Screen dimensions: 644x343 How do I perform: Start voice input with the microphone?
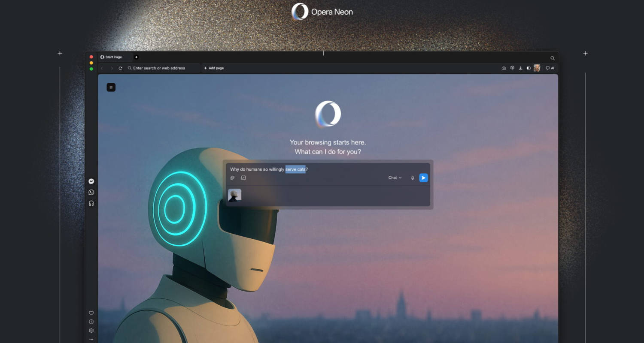click(413, 178)
